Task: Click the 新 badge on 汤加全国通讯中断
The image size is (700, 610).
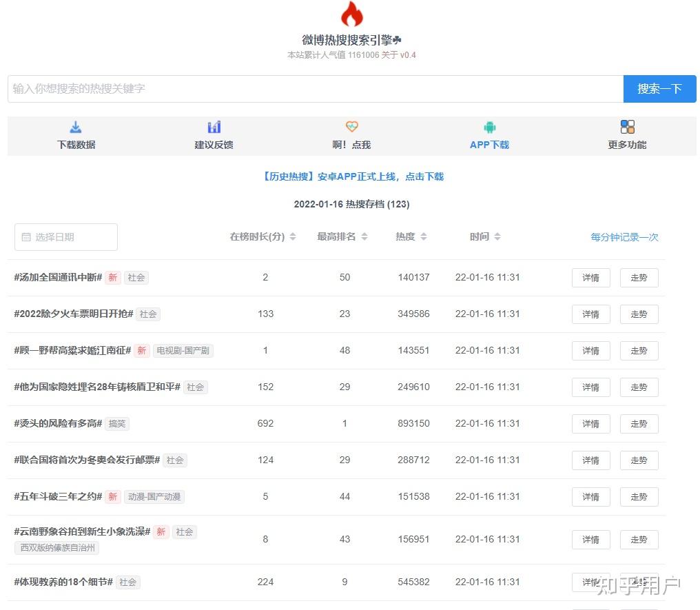Action: pos(113,278)
